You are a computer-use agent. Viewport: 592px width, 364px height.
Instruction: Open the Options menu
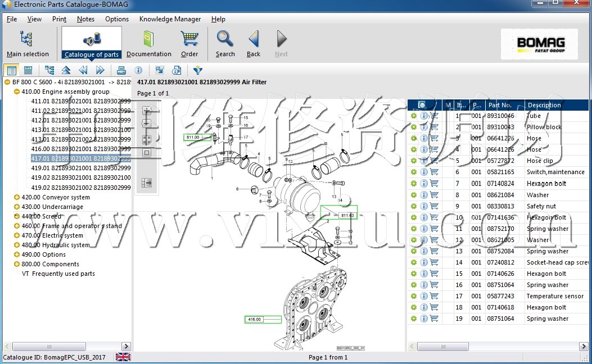click(x=117, y=19)
